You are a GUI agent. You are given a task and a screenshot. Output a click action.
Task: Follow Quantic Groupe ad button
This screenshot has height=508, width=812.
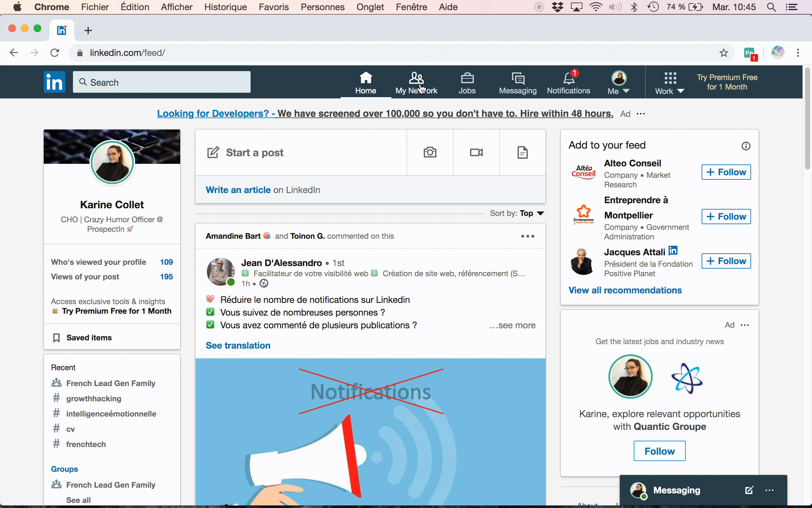click(x=659, y=451)
